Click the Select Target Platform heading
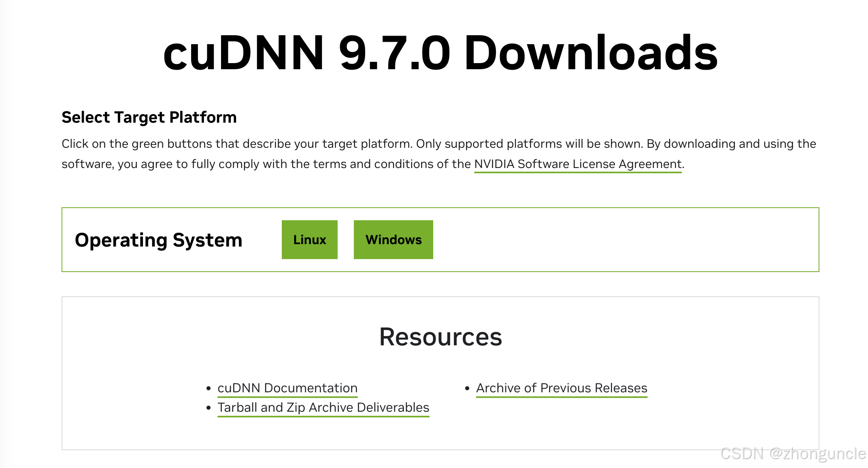The height and width of the screenshot is (468, 868). (149, 117)
